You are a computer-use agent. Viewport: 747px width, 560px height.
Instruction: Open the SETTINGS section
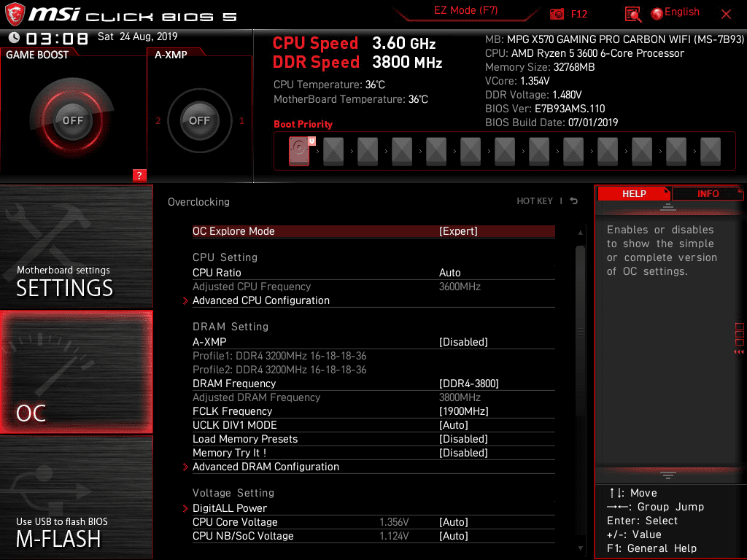coord(76,246)
